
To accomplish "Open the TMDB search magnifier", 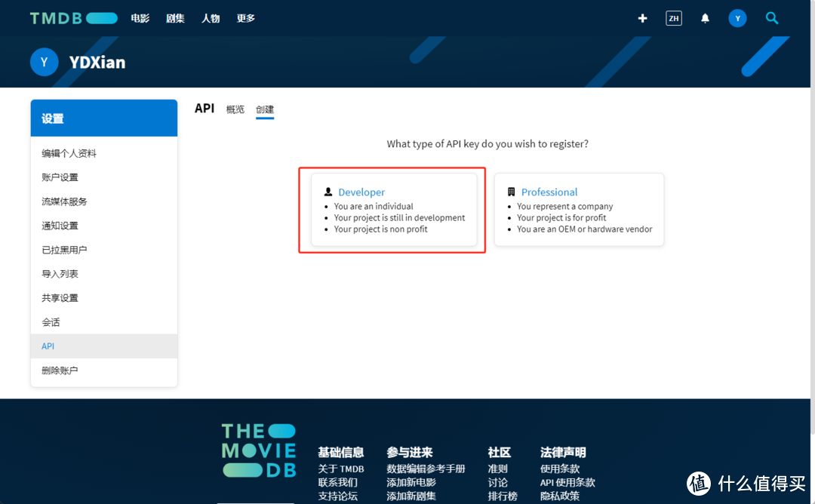I will coord(772,17).
